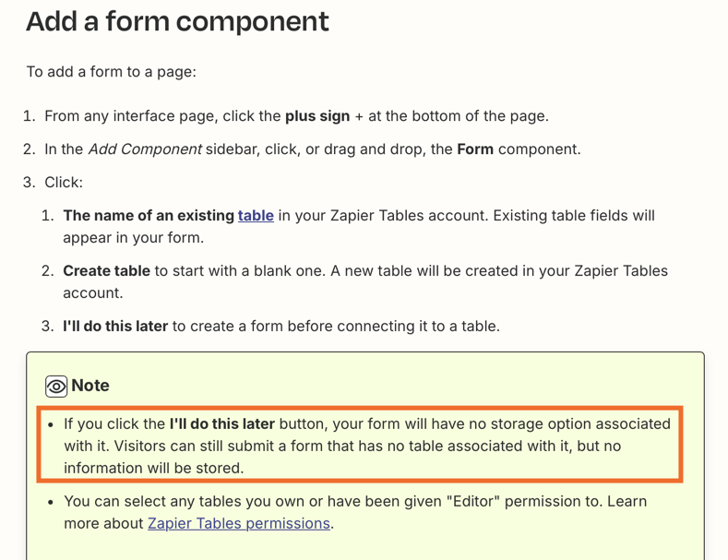Screen dimensions: 728x560
Task: Click the "account." text under Create table
Action: point(93,293)
